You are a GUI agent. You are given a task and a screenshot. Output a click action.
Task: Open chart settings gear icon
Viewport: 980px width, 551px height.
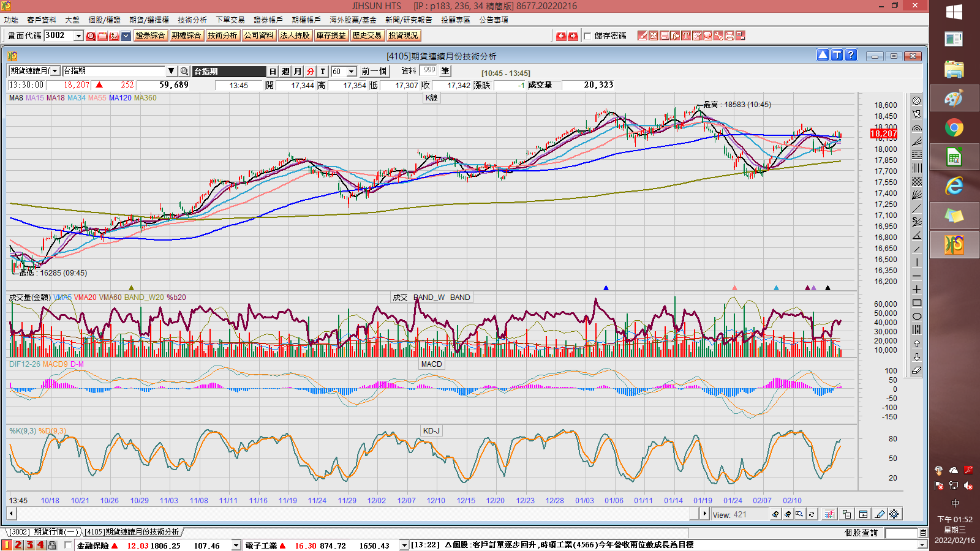tap(894, 514)
